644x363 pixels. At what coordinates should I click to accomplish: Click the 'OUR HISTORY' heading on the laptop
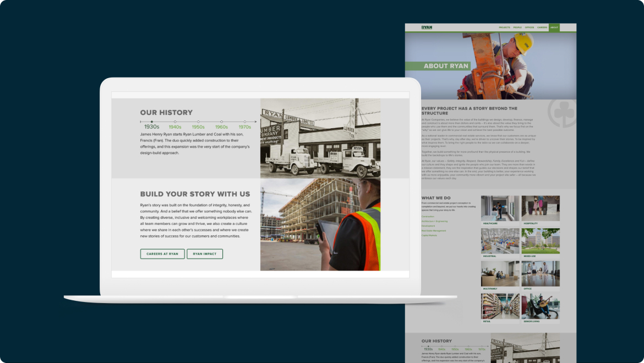[x=166, y=112]
